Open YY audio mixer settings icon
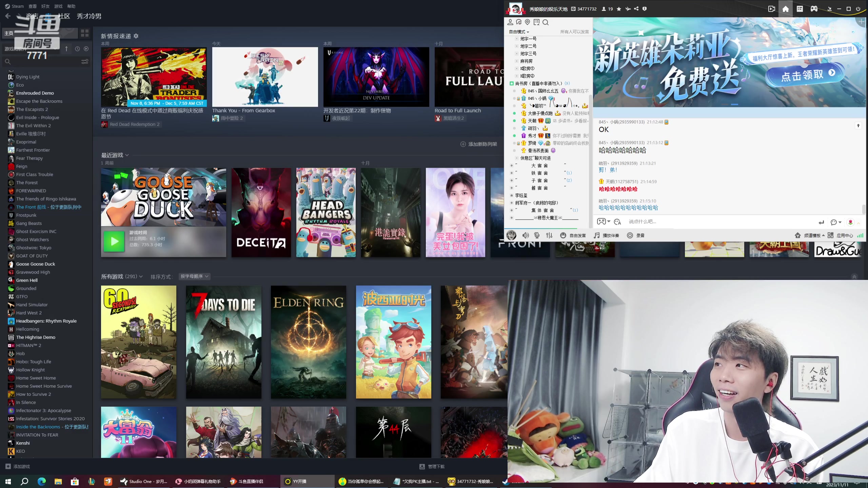The width and height of the screenshot is (868, 488). (549, 235)
